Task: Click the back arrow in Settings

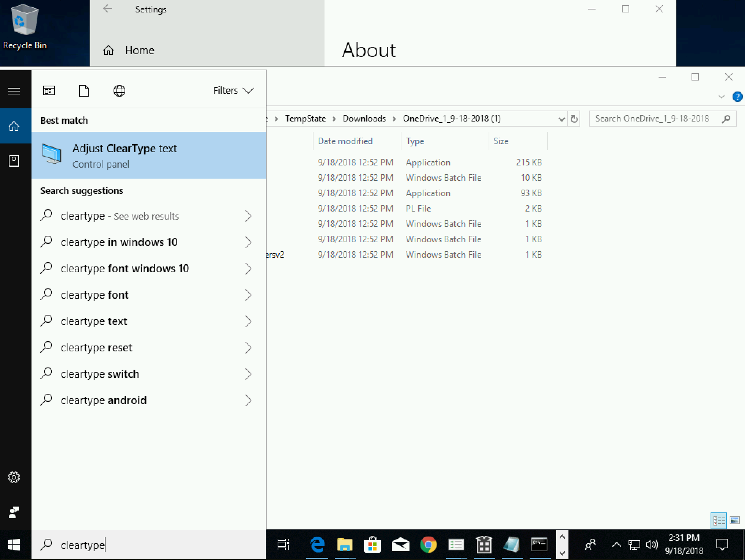Action: point(107,9)
